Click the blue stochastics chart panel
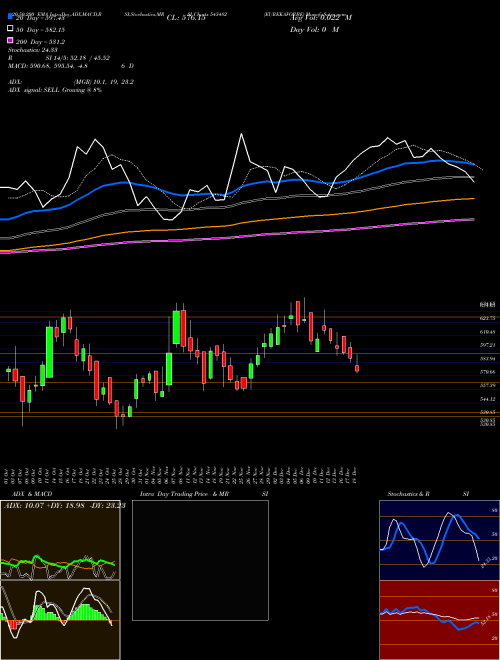500x660 pixels. (439, 540)
